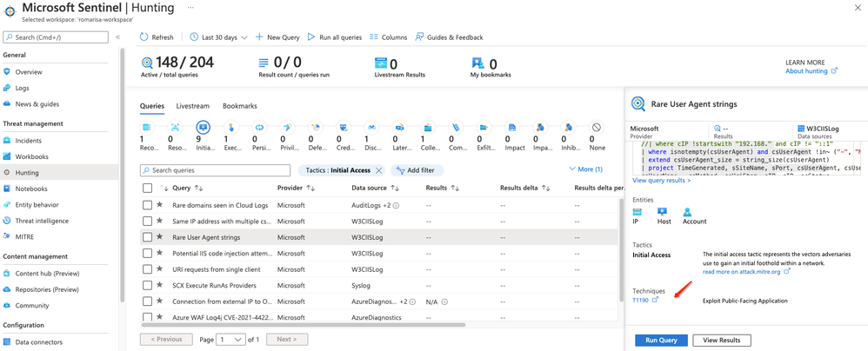The image size is (868, 351).
Task: Favorite the SCX Execute RunAs Providers star
Action: (159, 285)
